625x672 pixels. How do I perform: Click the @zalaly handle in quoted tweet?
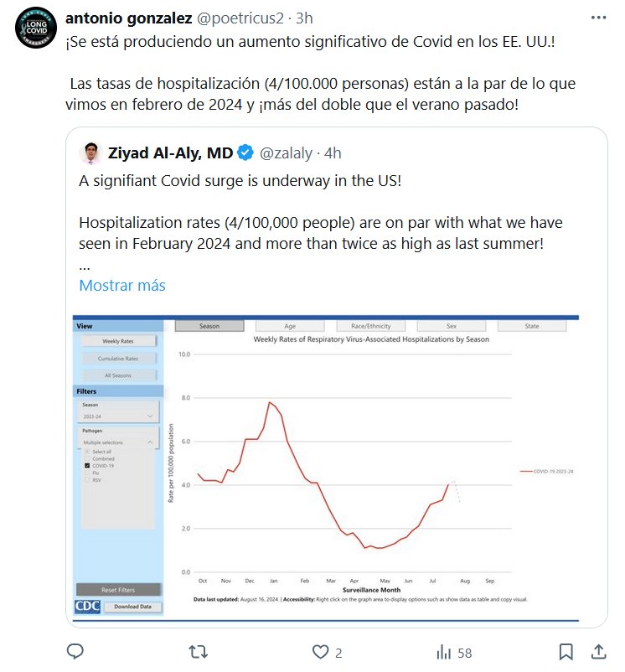coord(286,153)
